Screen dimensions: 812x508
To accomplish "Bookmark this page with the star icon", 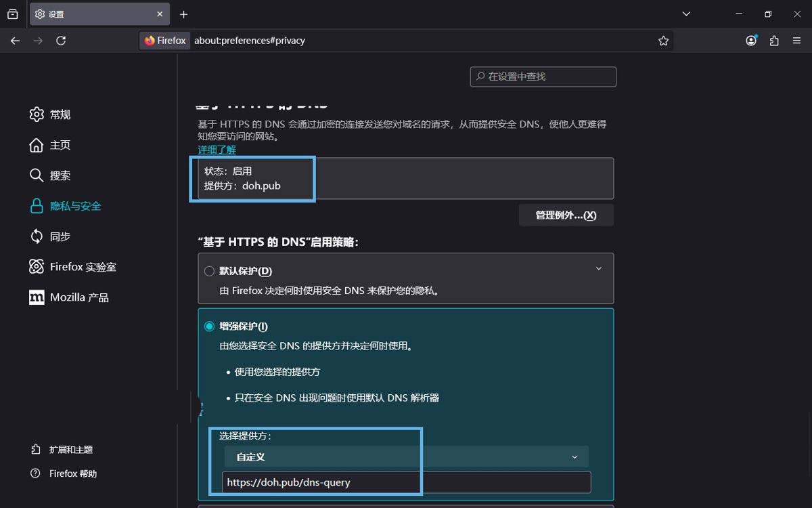I will tap(663, 41).
